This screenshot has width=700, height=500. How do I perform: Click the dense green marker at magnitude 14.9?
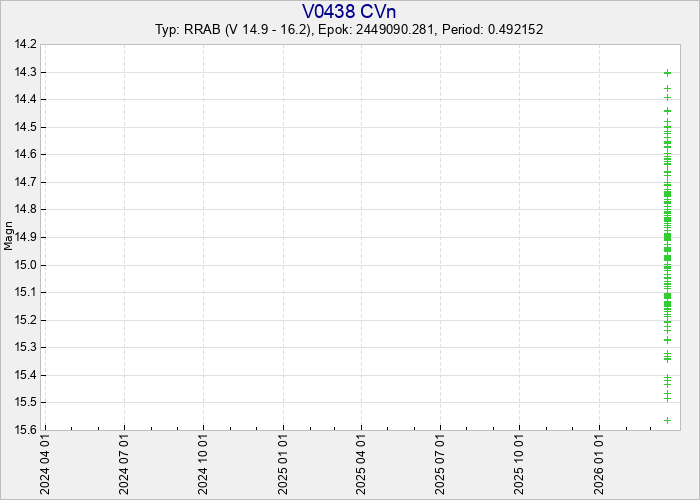click(667, 237)
